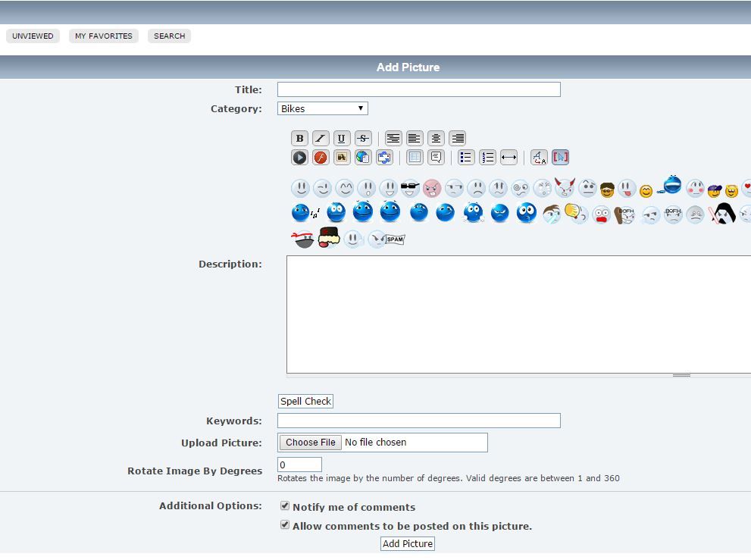
Task: Toggle Notify me of comments checkbox
Action: [285, 506]
